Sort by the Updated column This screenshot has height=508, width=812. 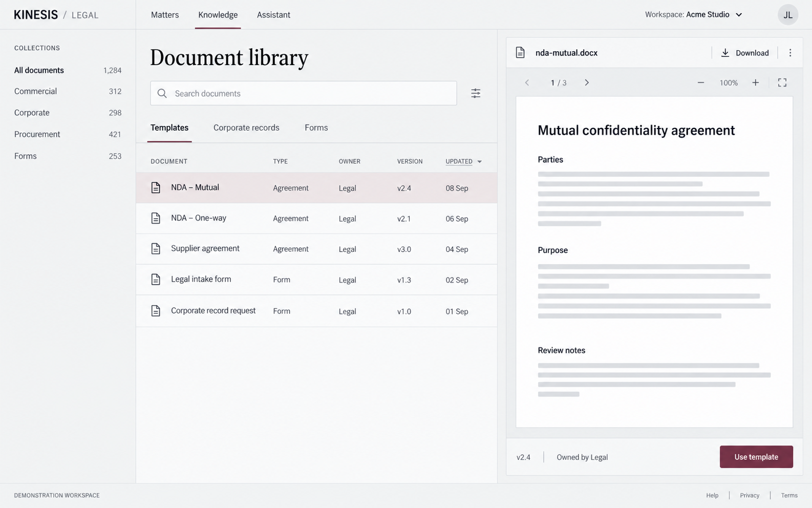463,161
